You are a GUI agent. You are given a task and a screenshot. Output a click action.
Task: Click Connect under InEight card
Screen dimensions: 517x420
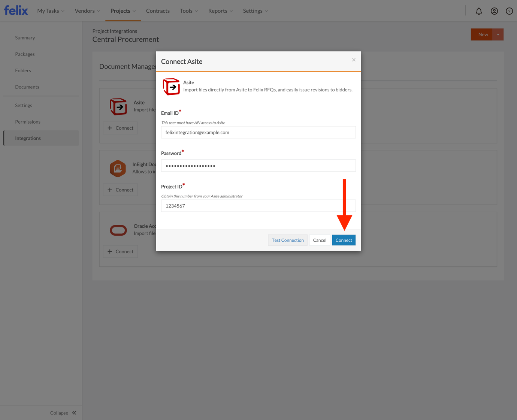tap(120, 190)
